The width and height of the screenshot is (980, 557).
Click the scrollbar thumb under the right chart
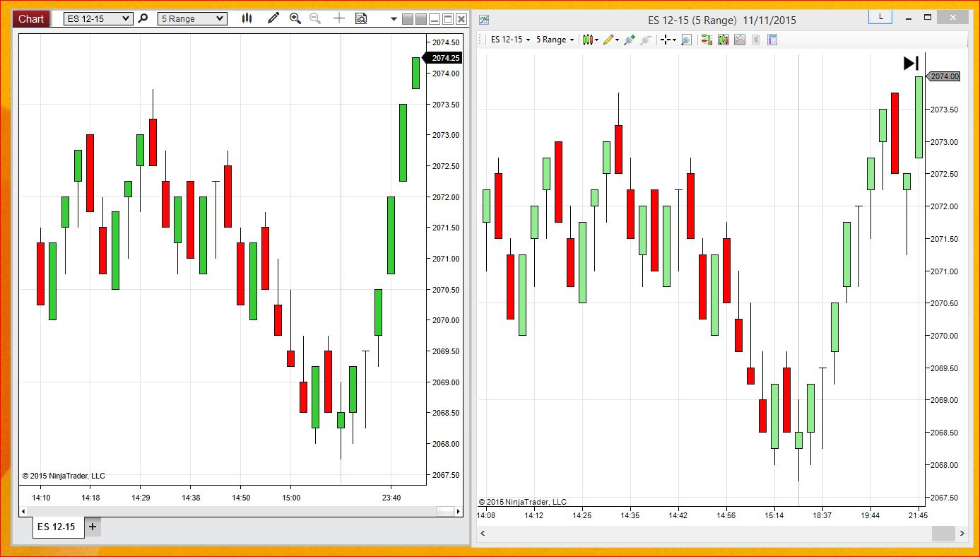[942, 532]
